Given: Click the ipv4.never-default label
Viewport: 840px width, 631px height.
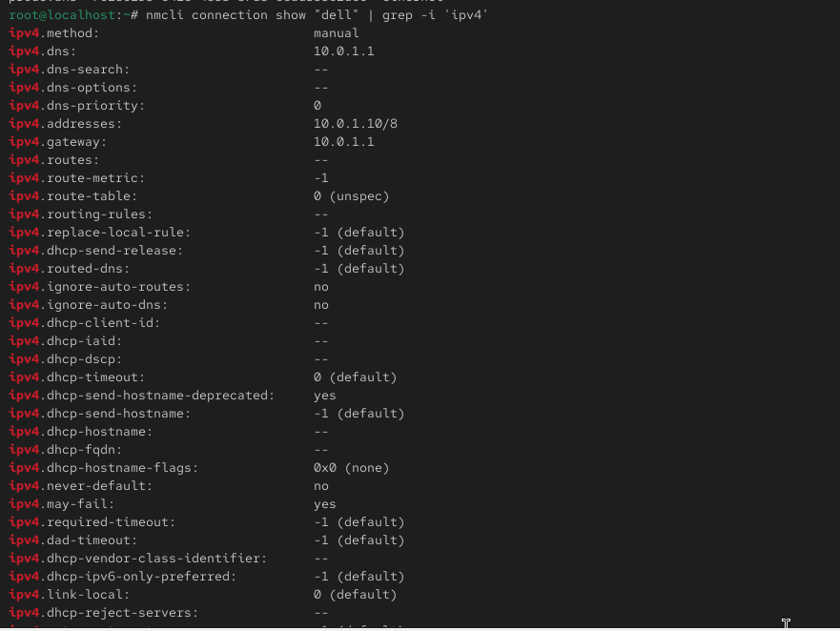Looking at the screenshot, I should point(80,486).
